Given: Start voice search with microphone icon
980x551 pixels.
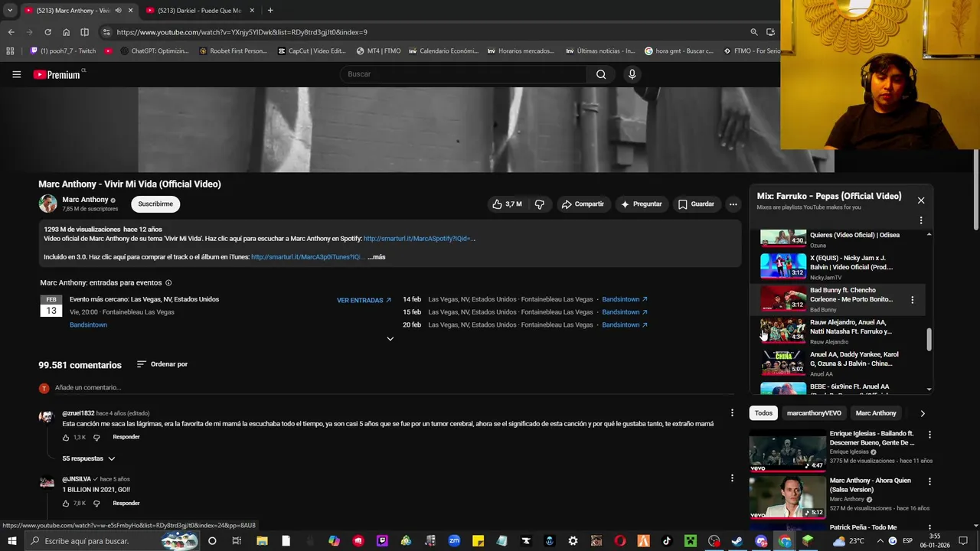Looking at the screenshot, I should [632, 74].
